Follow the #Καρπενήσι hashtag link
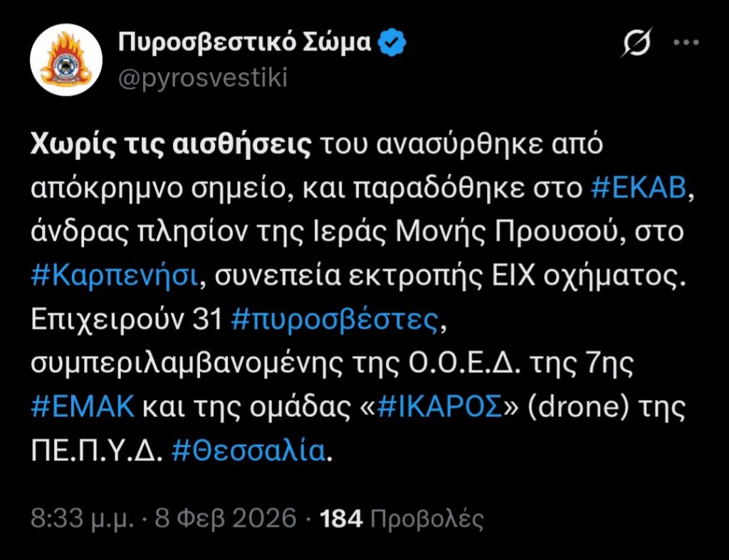This screenshot has width=729, height=560. (112, 277)
